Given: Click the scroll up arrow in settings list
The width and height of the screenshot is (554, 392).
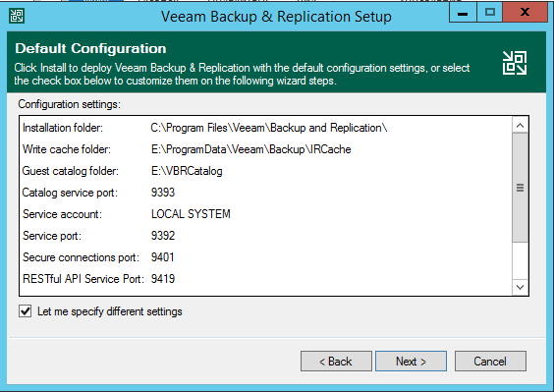Looking at the screenshot, I should 520,126.
